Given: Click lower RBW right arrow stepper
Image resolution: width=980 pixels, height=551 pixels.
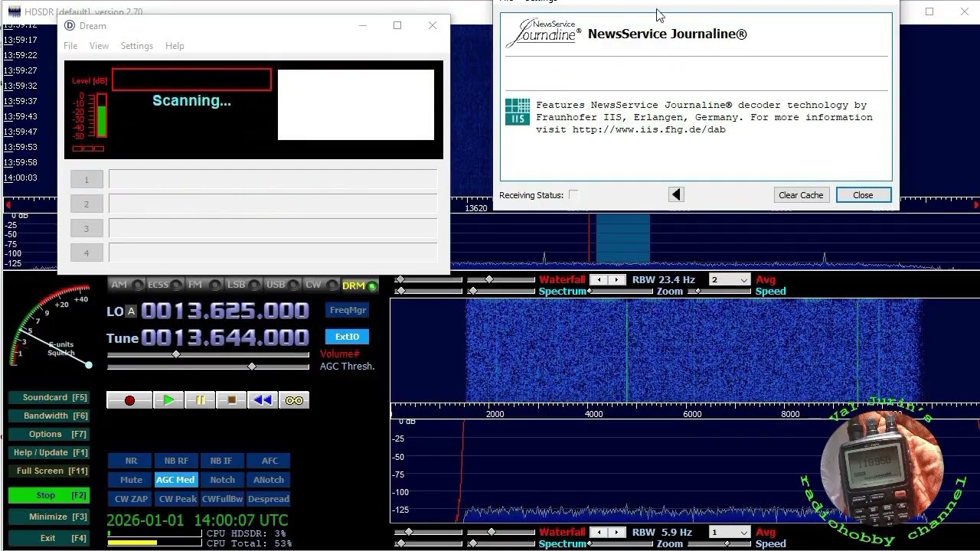Looking at the screenshot, I should [617, 533].
